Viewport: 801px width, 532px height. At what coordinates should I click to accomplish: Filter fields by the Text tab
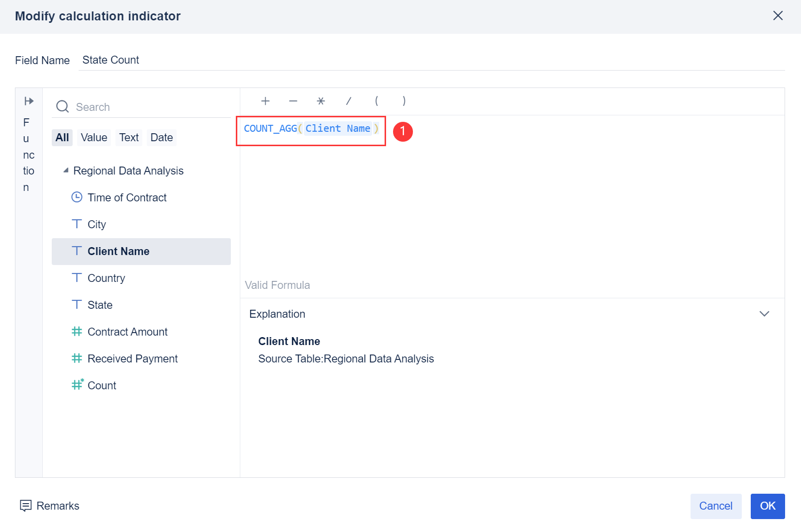coord(129,138)
